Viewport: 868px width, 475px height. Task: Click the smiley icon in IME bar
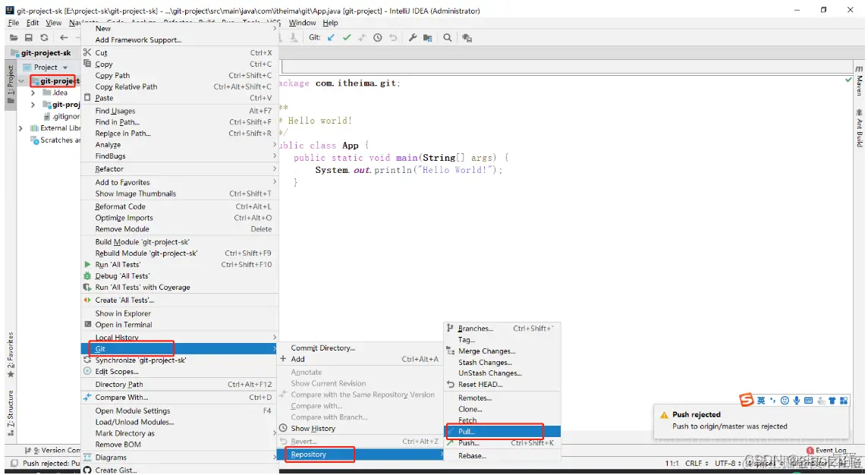click(x=785, y=401)
